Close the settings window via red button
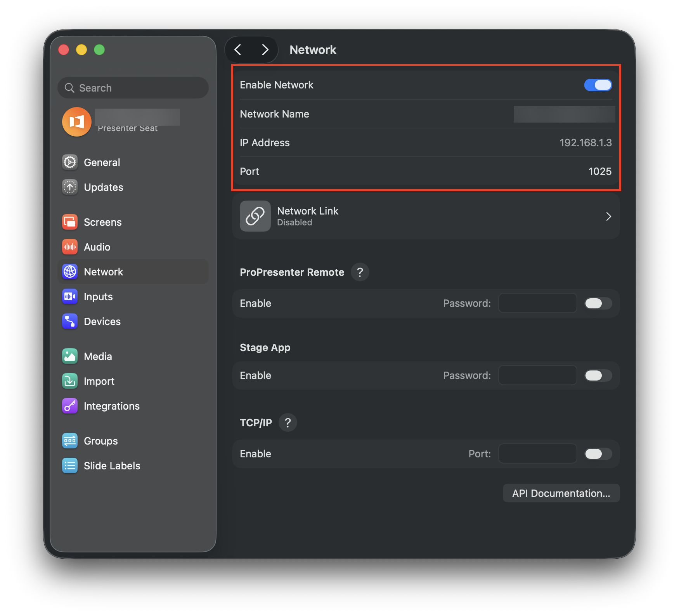Viewport: 679px width, 616px height. tap(64, 50)
